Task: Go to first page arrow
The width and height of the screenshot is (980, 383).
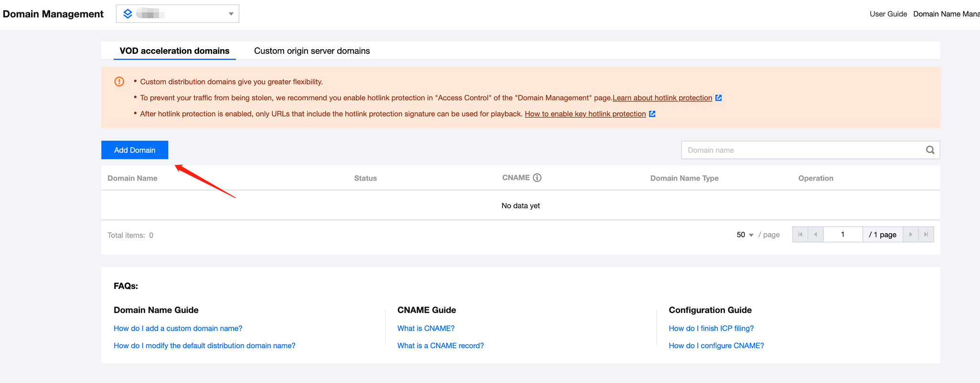Action: tap(800, 234)
